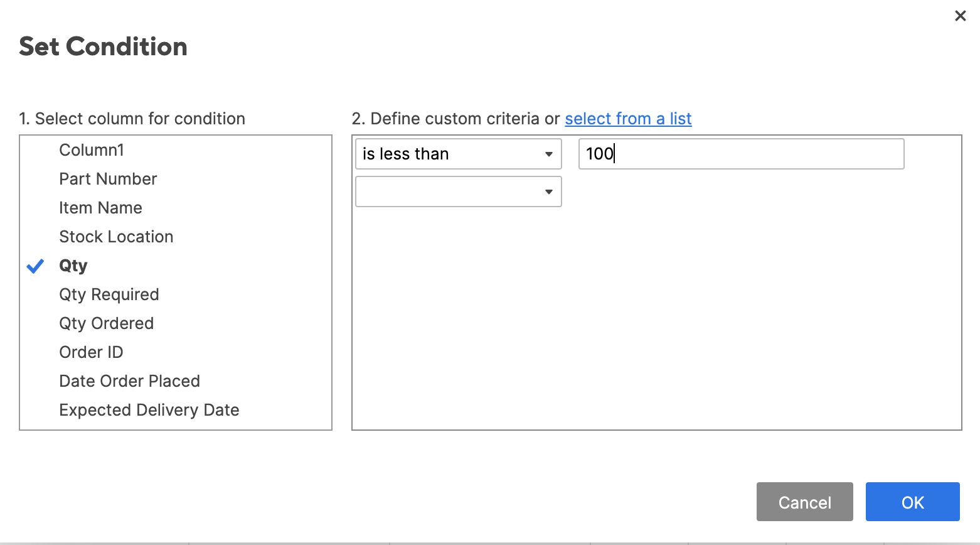Close the Set Condition dialog with X
Image resolution: width=980 pixels, height=545 pixels.
[x=960, y=16]
